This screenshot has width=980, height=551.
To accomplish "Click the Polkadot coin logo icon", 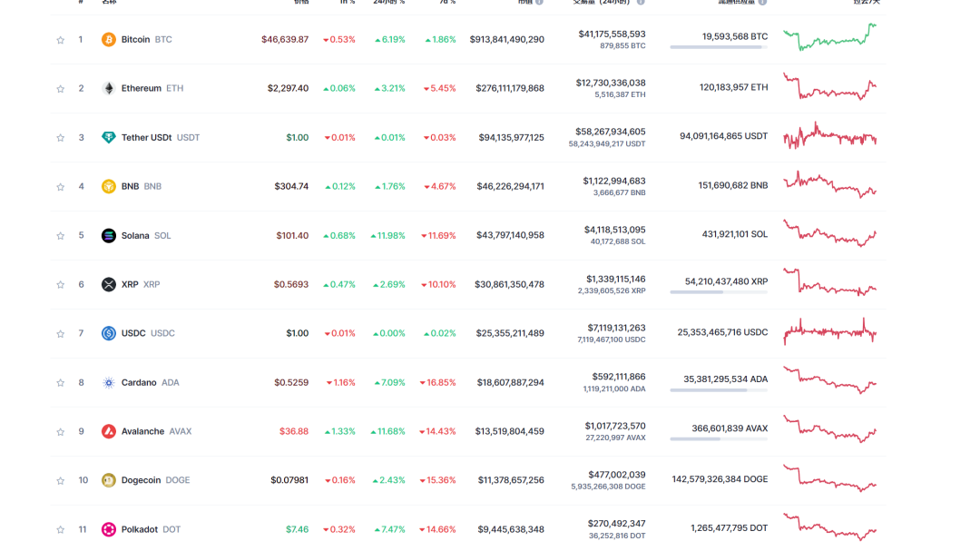I will pos(110,529).
